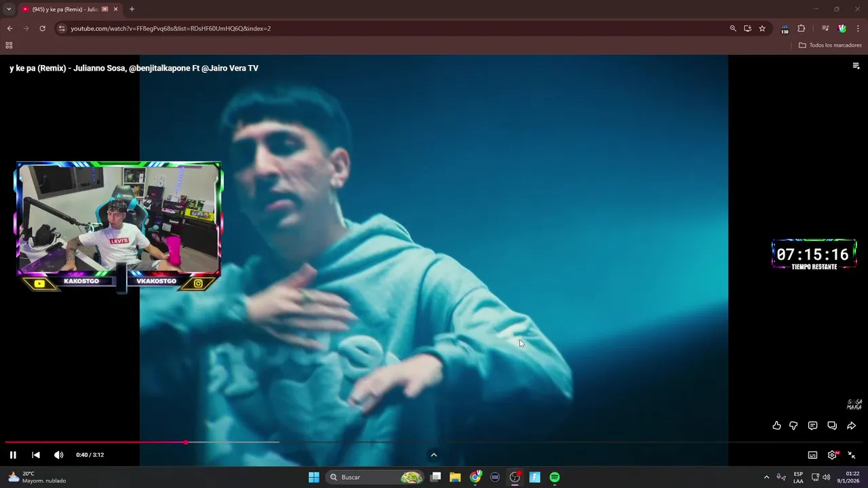Screen dimensions: 868x488
Task: Close the YouTube browser tab
Action: pos(115,9)
